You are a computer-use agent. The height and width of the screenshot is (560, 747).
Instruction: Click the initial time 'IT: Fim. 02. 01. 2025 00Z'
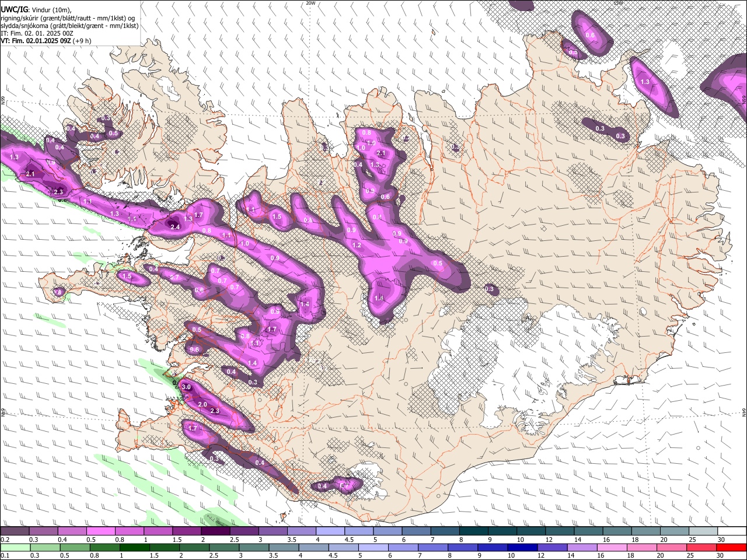(37, 33)
